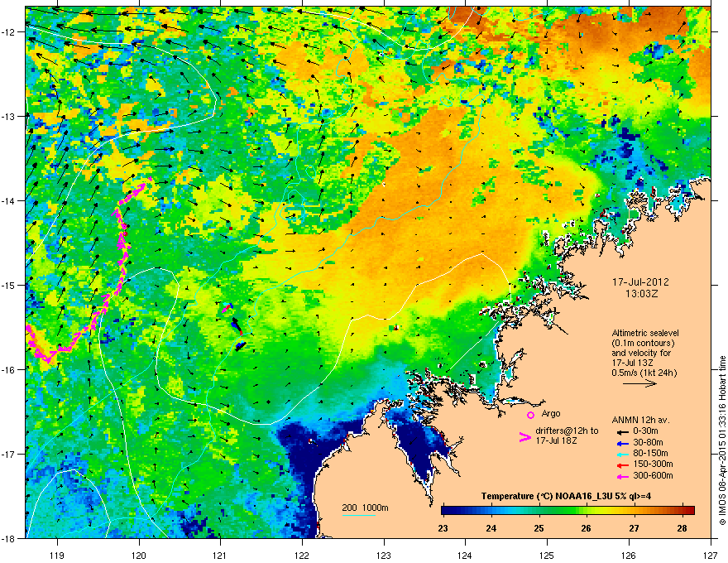Click the cyan 80-150m arrow legend symbol
This screenshot has width=728, height=563.
(623, 454)
